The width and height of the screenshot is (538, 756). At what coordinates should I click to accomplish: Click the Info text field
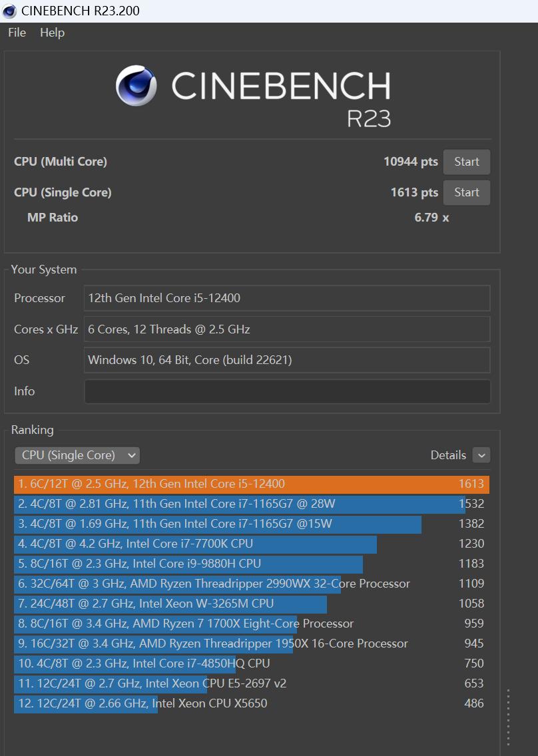coord(287,391)
